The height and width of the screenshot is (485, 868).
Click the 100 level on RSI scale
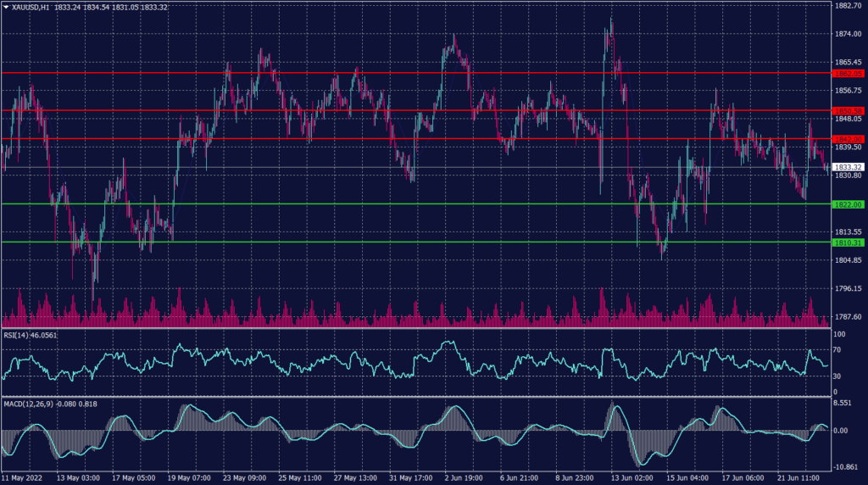[x=840, y=337]
